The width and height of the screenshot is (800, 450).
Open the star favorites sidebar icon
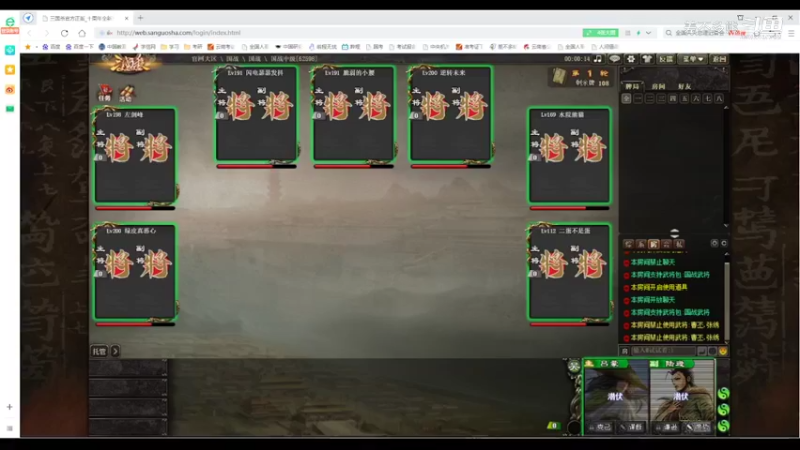tap(10, 69)
